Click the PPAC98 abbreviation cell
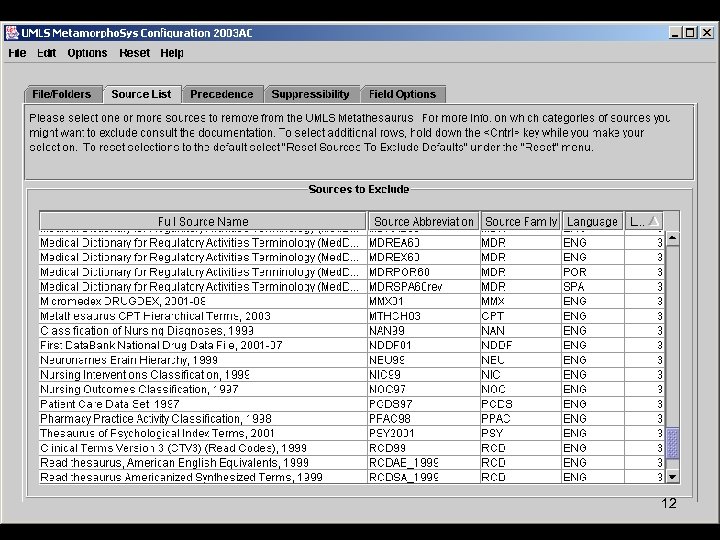 [423, 419]
